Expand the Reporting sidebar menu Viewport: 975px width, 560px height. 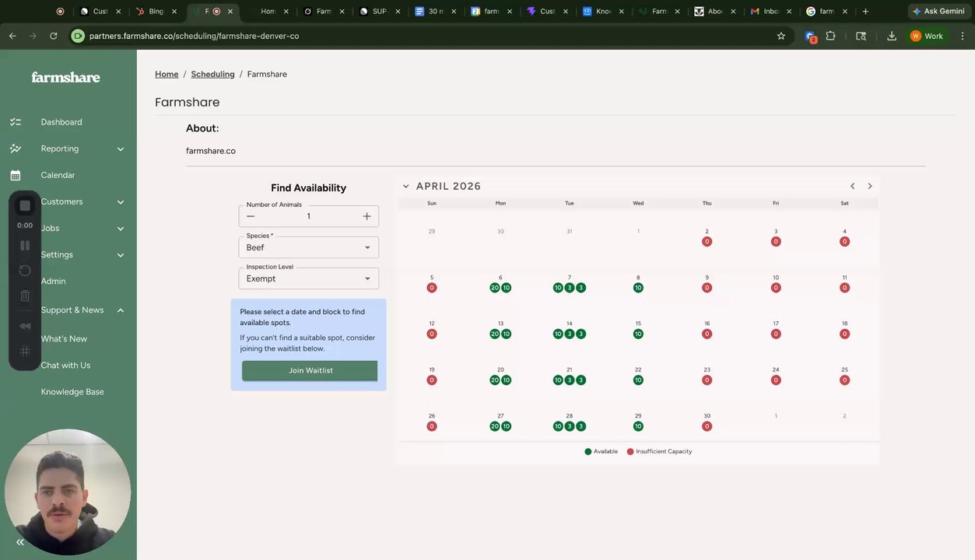(121, 149)
